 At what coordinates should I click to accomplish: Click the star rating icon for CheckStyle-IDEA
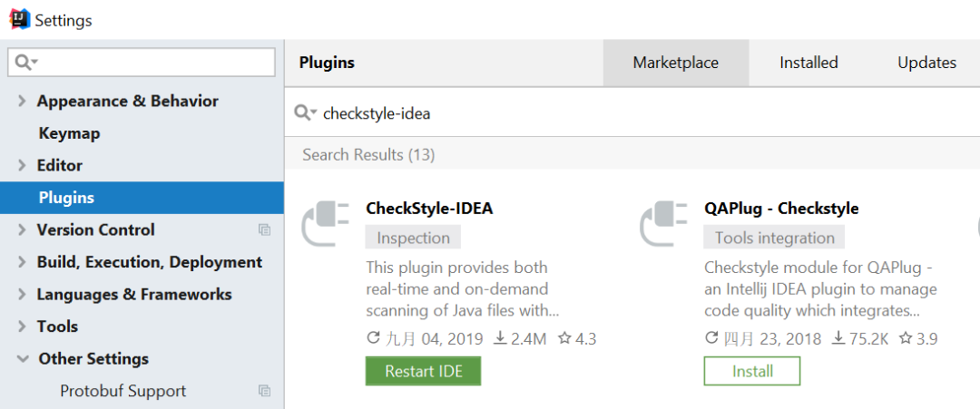(x=564, y=339)
